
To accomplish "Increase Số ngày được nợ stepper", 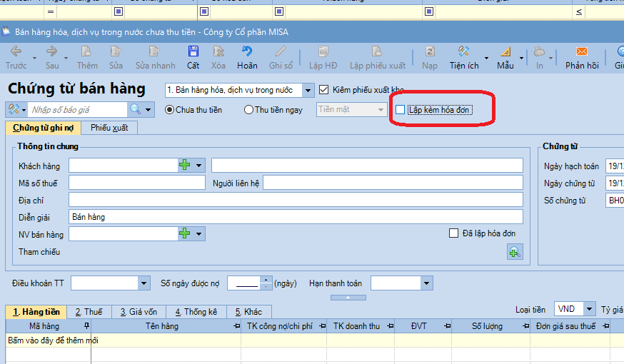I will [266, 280].
